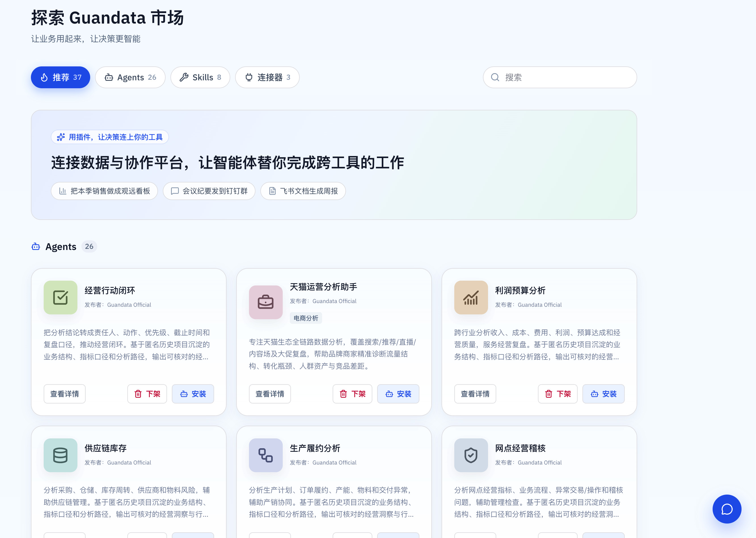
Task: Switch to the Agents tab
Action: click(130, 77)
